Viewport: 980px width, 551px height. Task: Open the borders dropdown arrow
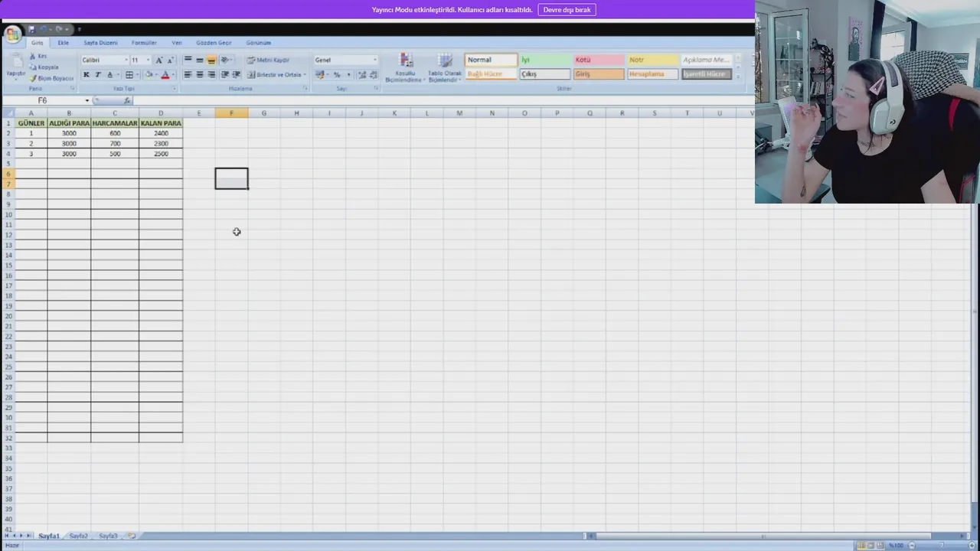pyautogui.click(x=136, y=75)
